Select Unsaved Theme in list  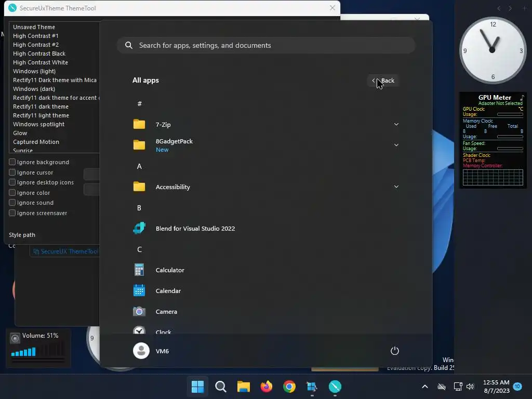coord(34,27)
